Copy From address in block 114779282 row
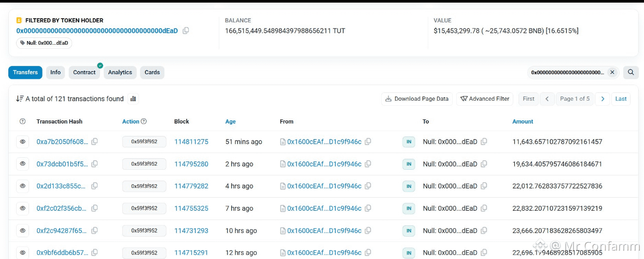 pyautogui.click(x=368, y=186)
